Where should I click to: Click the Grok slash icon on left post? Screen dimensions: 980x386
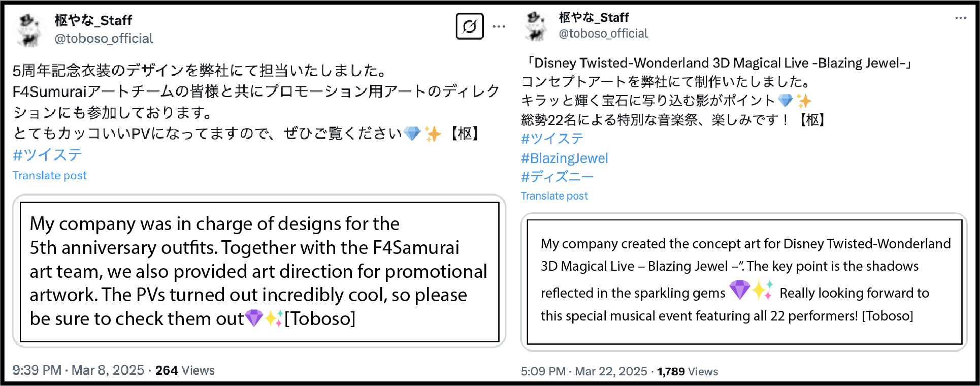pyautogui.click(x=470, y=26)
